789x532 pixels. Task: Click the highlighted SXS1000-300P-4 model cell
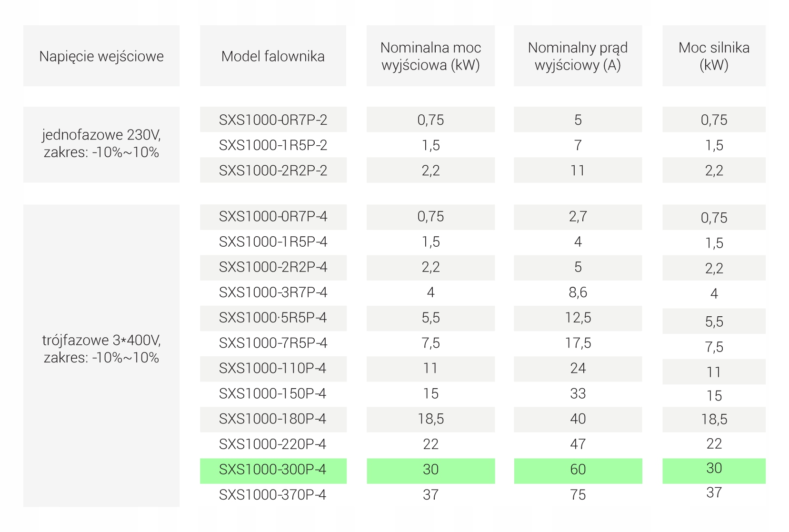pos(273,470)
